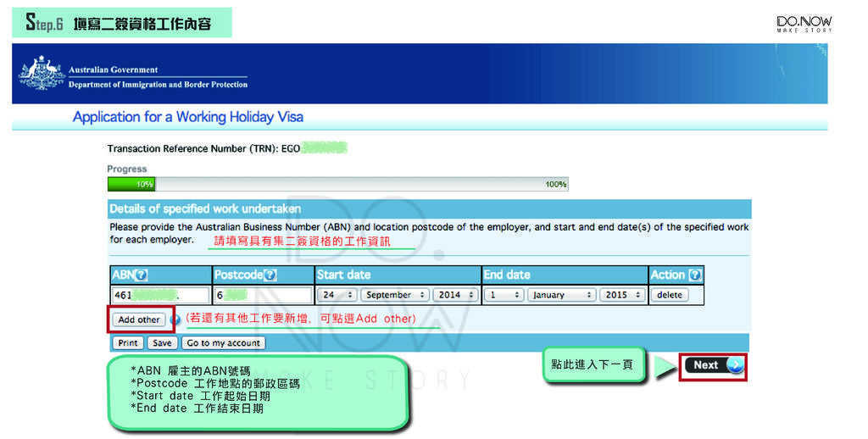Screen dimensions: 868x439
Task: Click the Save button
Action: tap(162, 343)
